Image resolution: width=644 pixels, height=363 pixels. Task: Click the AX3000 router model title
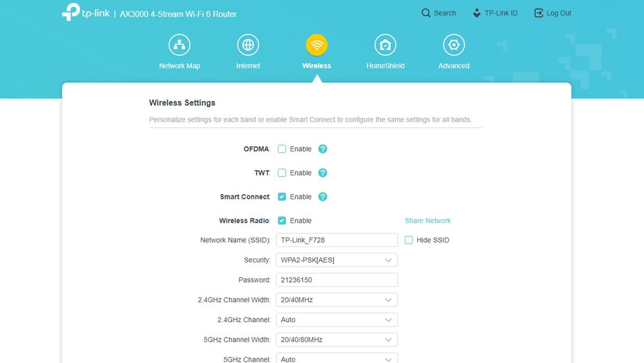178,14
